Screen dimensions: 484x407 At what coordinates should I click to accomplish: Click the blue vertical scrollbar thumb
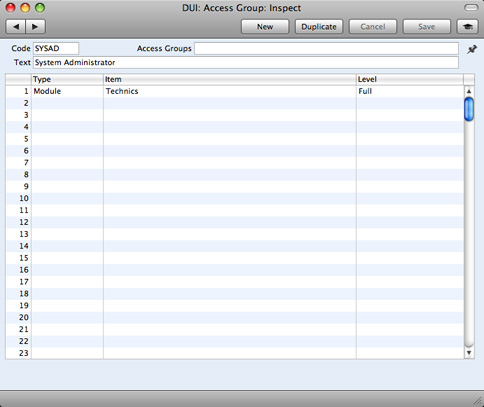469,109
